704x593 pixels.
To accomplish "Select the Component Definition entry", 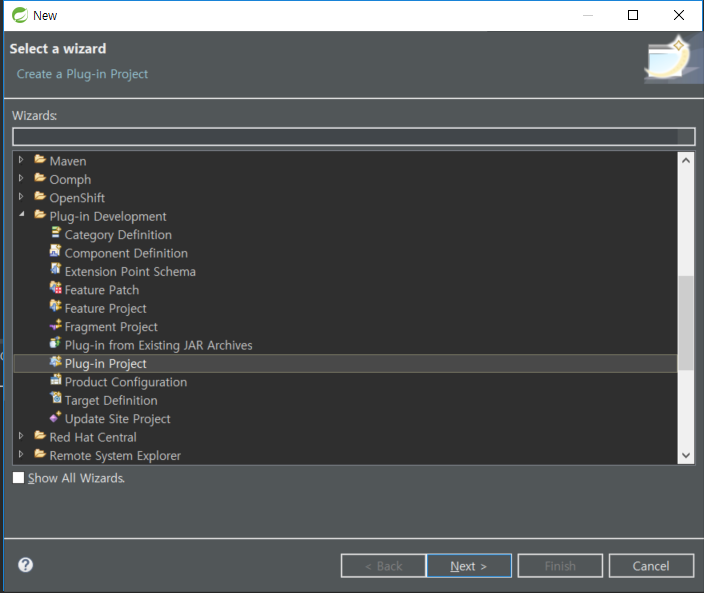I will pyautogui.click(x=126, y=253).
